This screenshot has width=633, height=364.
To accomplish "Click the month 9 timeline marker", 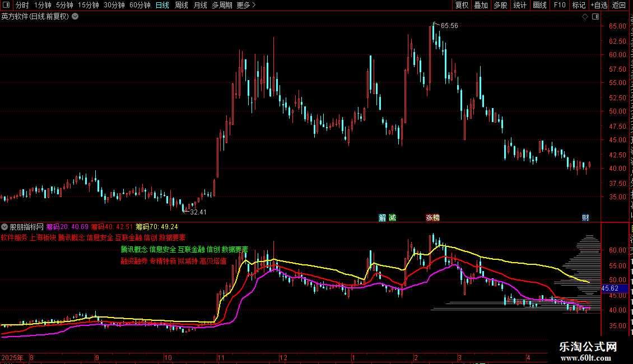I will coord(97,357).
